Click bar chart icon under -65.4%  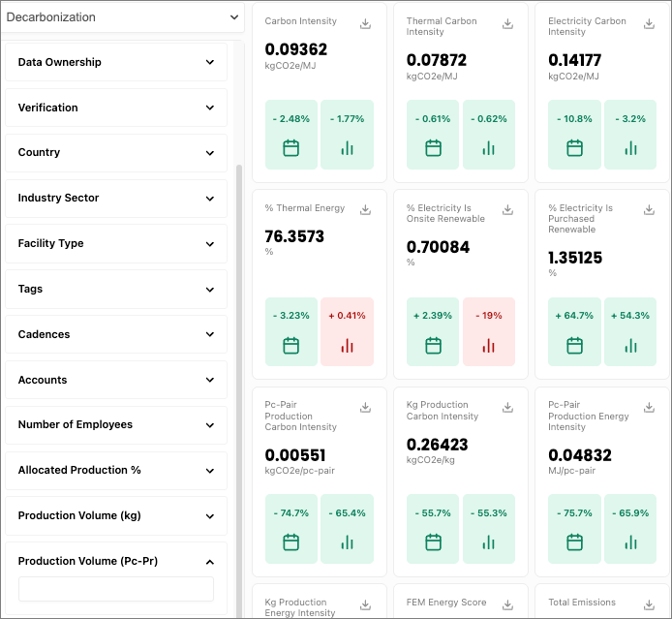click(x=348, y=542)
